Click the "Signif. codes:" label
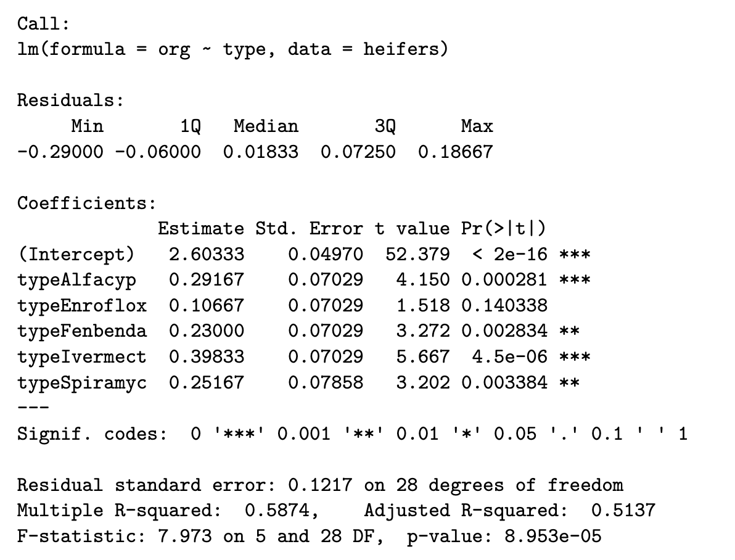This screenshot has width=735, height=560. pos(92,434)
